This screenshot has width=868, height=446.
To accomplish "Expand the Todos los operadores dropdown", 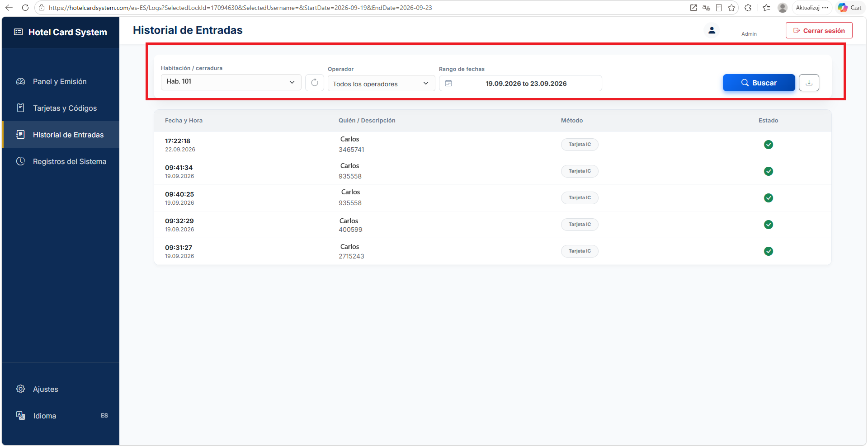I will coord(381,84).
